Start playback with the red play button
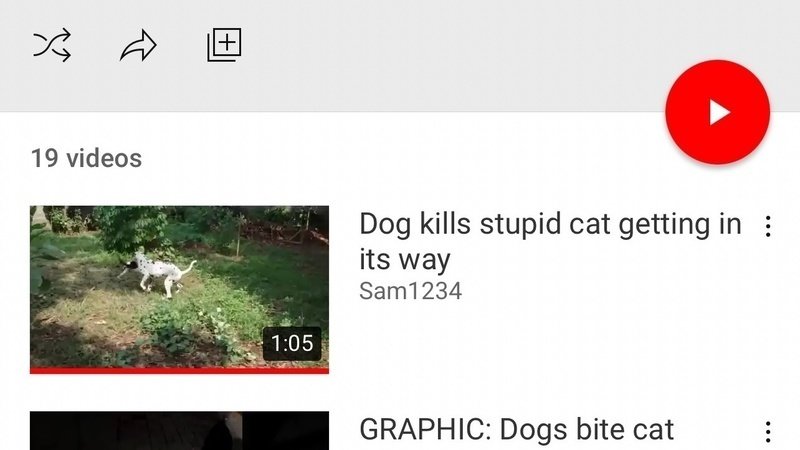 (x=717, y=112)
